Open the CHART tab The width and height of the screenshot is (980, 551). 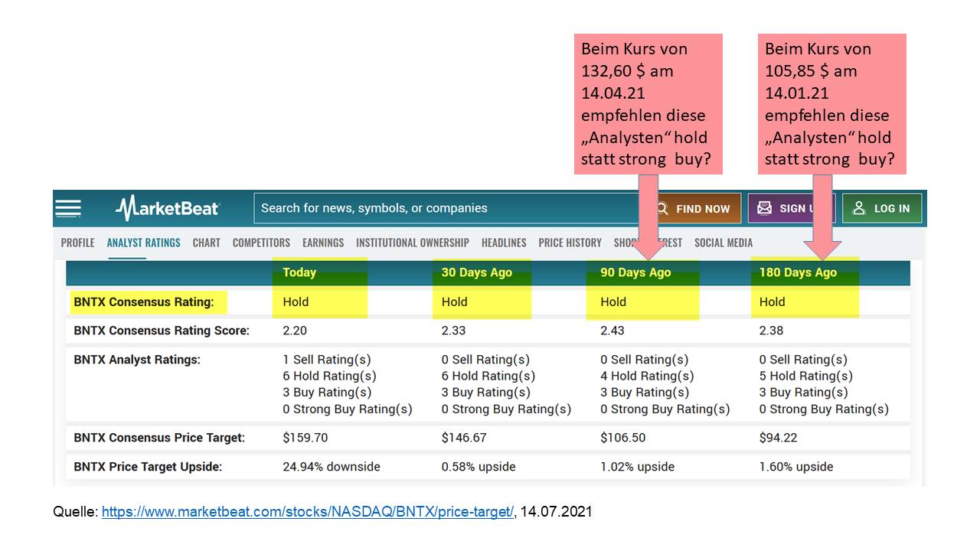[x=207, y=243]
